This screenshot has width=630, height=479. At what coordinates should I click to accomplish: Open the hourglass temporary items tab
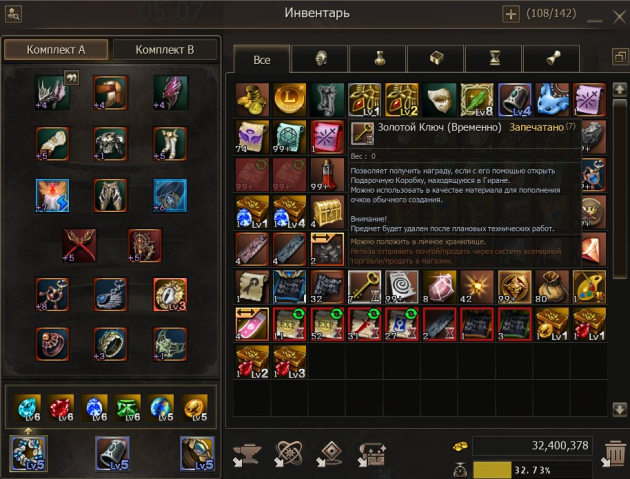(x=494, y=59)
